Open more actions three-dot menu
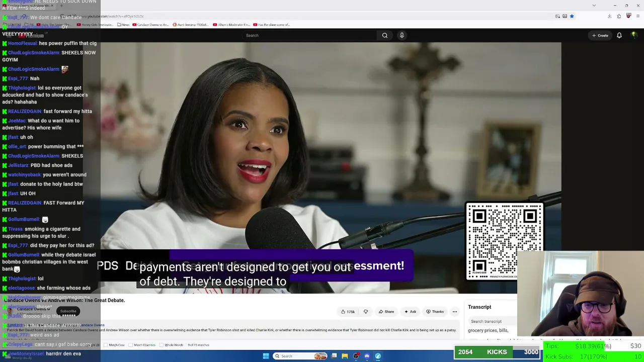The image size is (644, 362). point(455,312)
